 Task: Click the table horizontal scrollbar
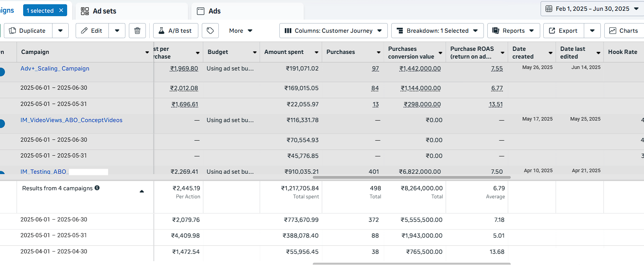pyautogui.click(x=411, y=178)
